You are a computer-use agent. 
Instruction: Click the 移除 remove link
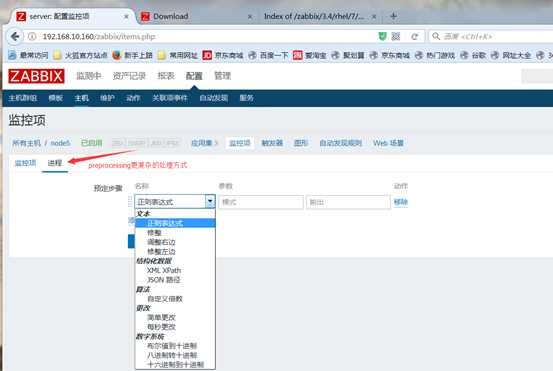[x=401, y=202]
